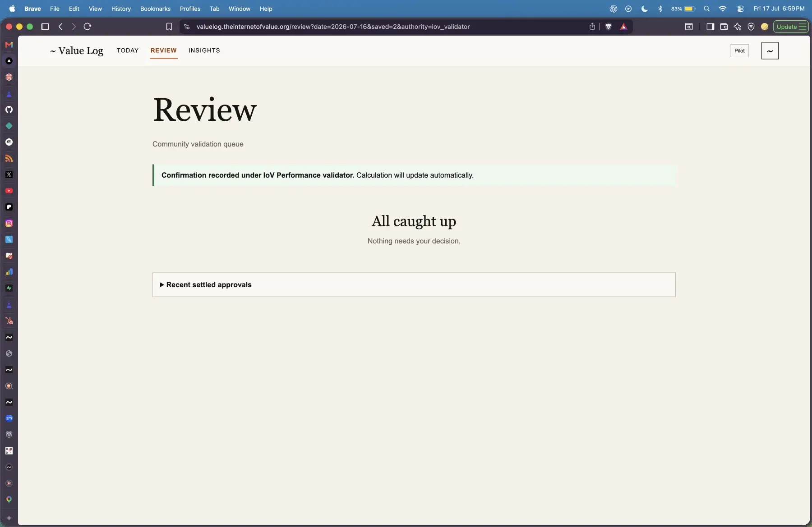Viewport: 812px width, 527px height.
Task: Open the QR code sidebar shortcut
Action: click(x=9, y=451)
